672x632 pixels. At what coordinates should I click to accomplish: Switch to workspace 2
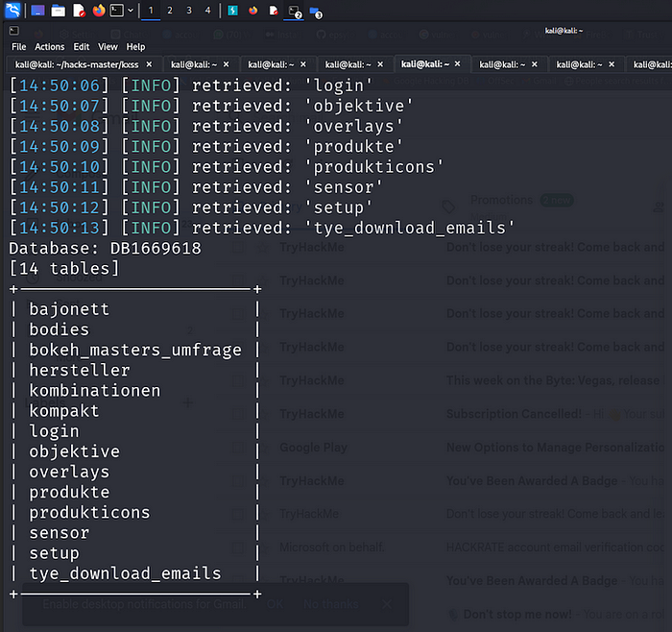pyautogui.click(x=170, y=11)
